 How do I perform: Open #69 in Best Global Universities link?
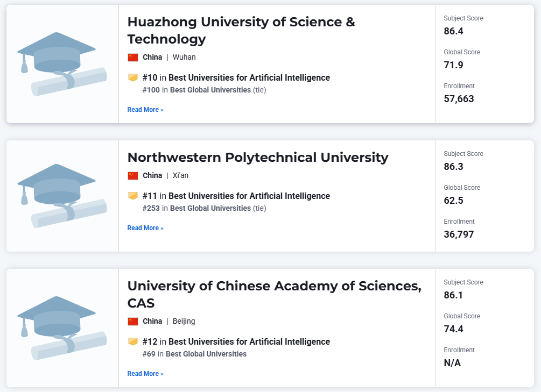click(194, 354)
